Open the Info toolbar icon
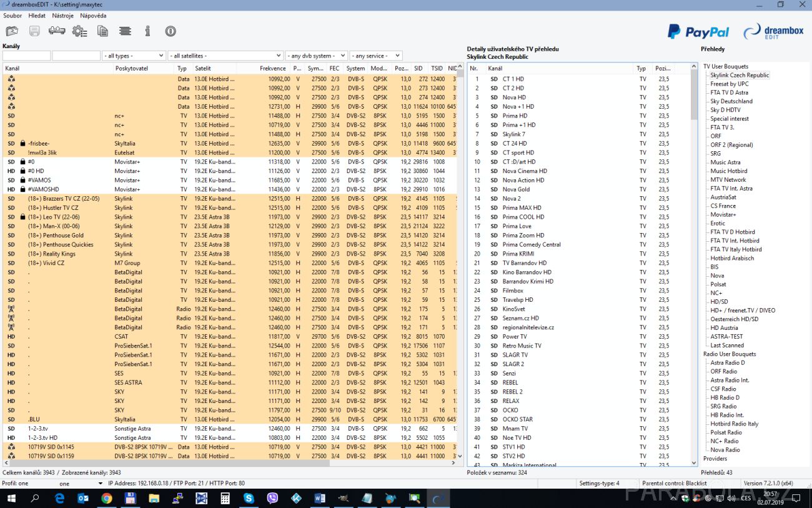The width and height of the screenshot is (812, 508). click(x=148, y=31)
